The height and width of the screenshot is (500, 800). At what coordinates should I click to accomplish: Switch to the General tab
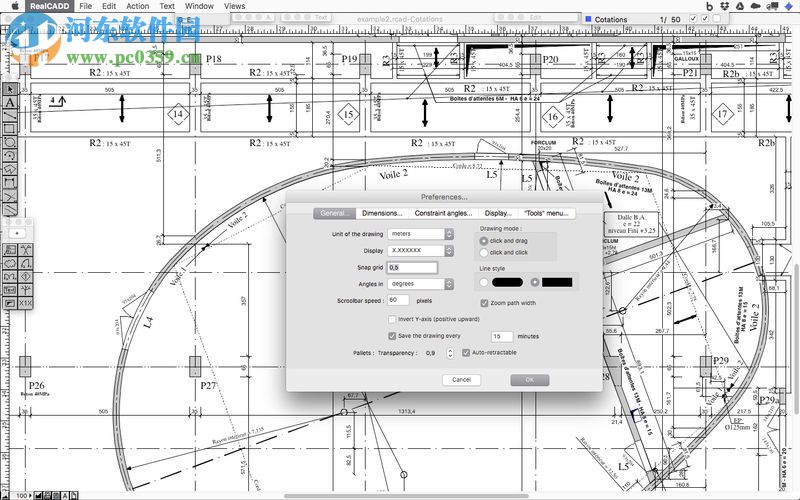[x=335, y=213]
